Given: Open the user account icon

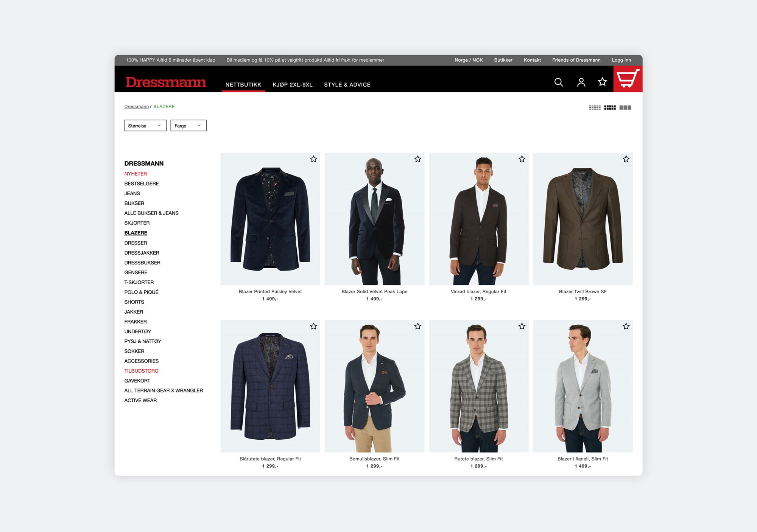Looking at the screenshot, I should pos(581,82).
